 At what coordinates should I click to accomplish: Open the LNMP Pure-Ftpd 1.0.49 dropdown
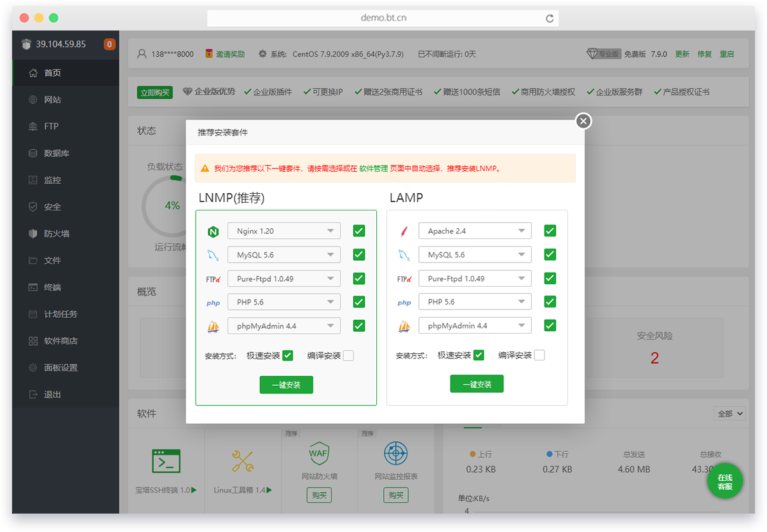pos(284,278)
